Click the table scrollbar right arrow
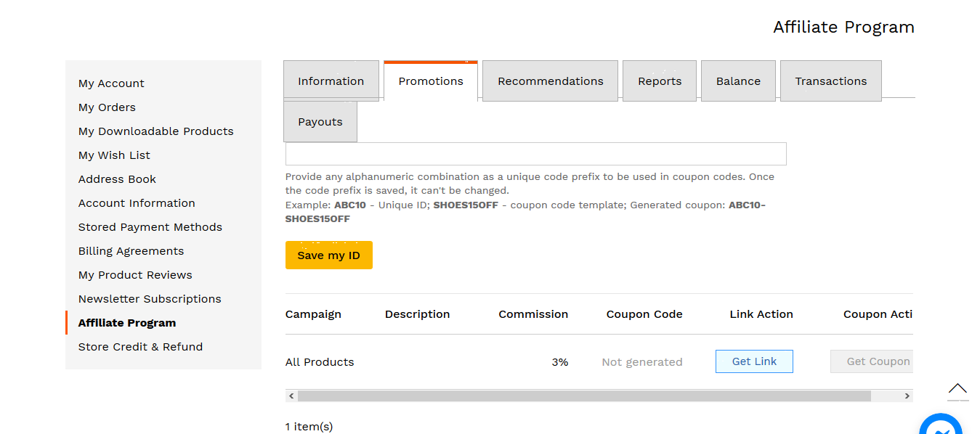The height and width of the screenshot is (434, 980). pos(907,396)
